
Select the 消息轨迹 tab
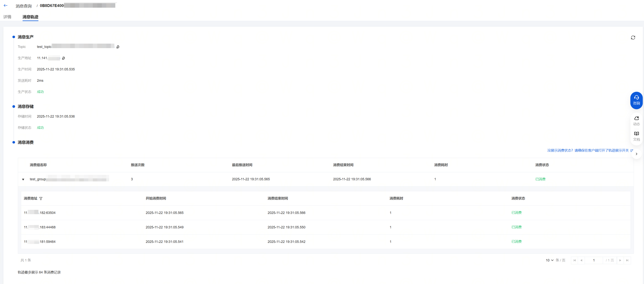point(30,17)
